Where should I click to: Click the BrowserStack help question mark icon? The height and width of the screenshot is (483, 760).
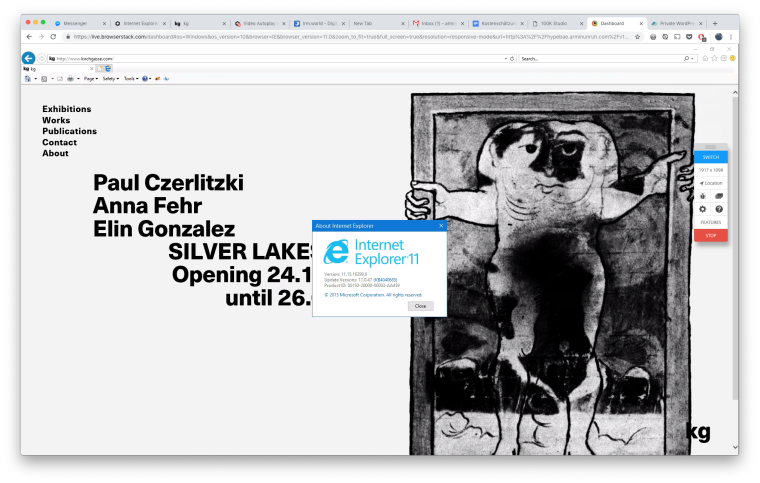pos(718,209)
